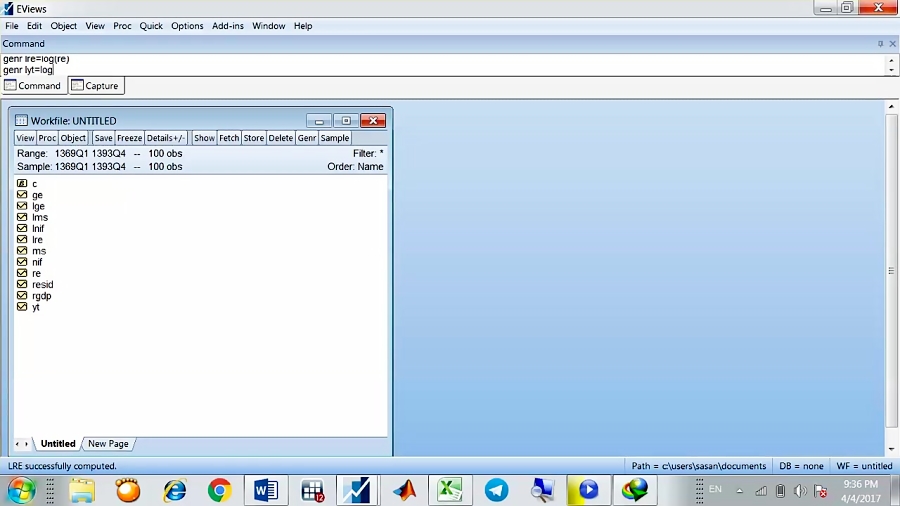Viewport: 900px width, 506px height.
Task: Close the Command pane with X icon
Action: click(893, 44)
